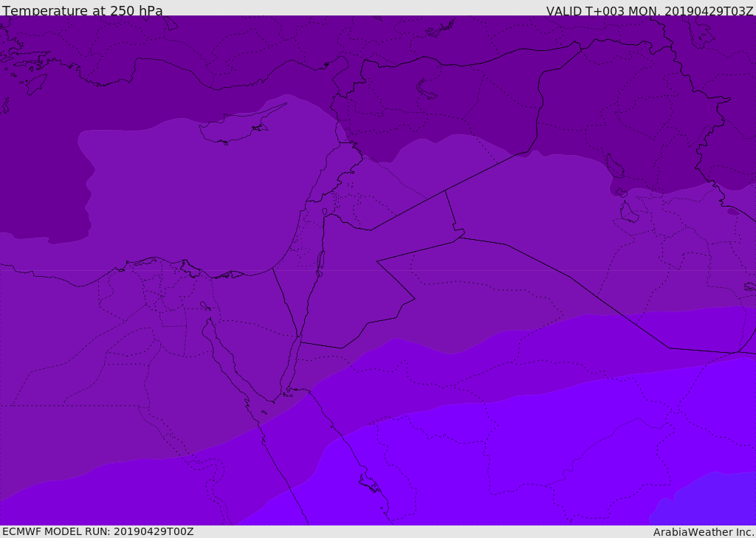
Task: Click the 'Temperature at 250 hPa' title
Action: tap(83, 11)
